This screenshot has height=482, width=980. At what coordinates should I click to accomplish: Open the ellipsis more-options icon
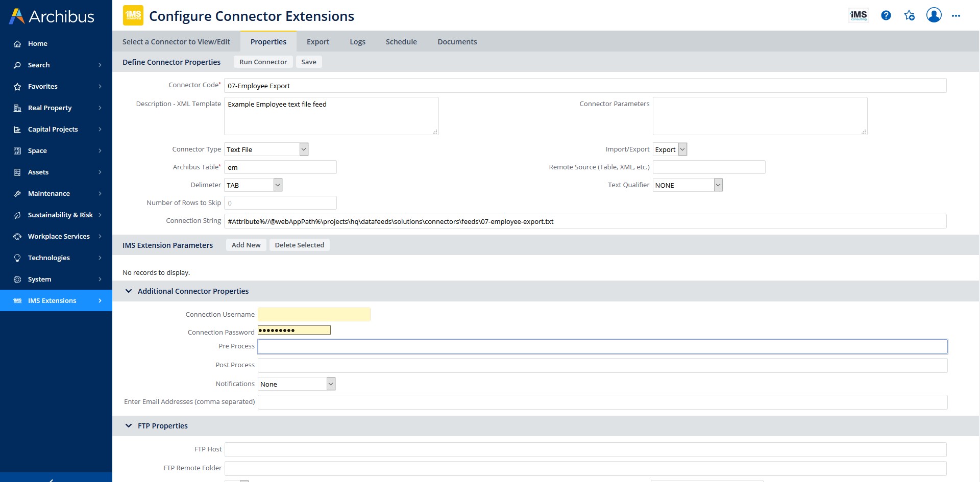957,15
